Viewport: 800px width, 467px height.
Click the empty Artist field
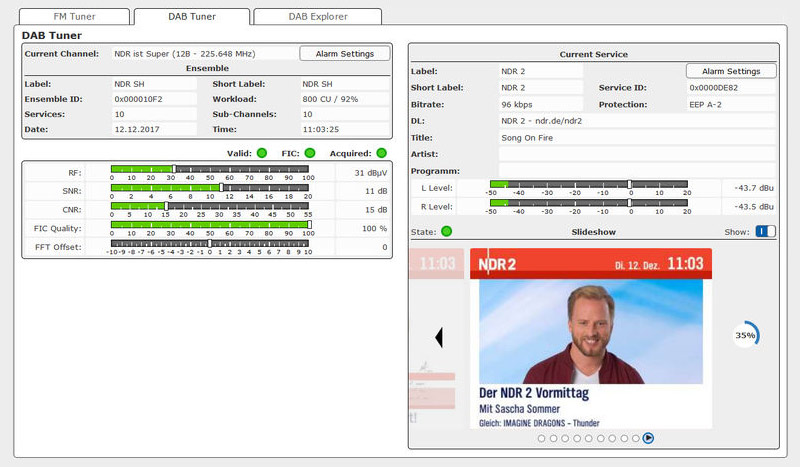(x=637, y=154)
